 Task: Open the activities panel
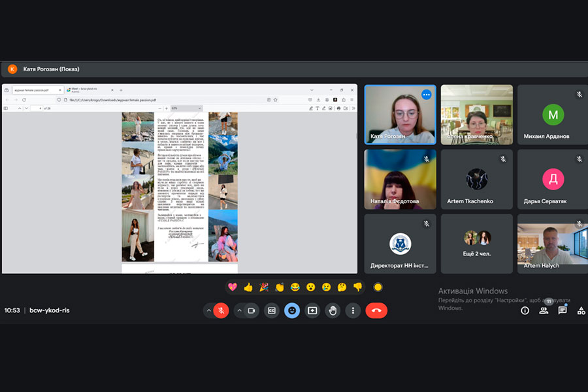coord(581,310)
